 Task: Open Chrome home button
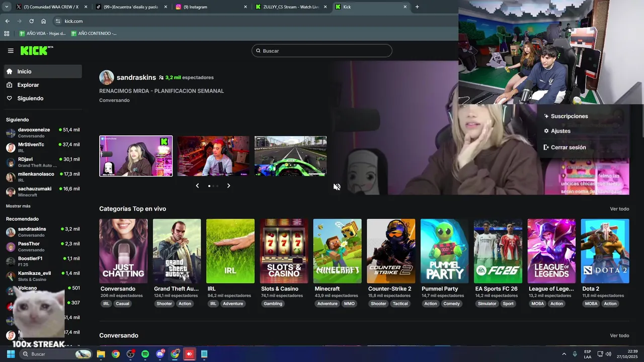tap(44, 21)
